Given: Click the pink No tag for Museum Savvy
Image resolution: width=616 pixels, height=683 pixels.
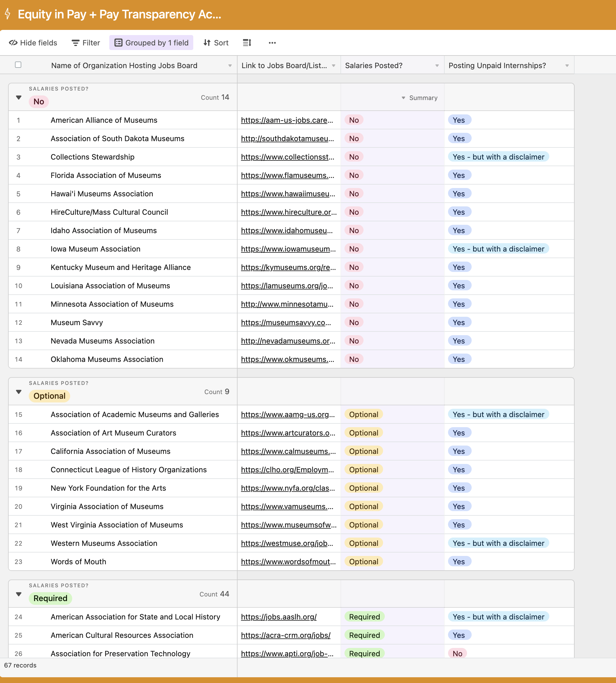Looking at the screenshot, I should click(354, 323).
